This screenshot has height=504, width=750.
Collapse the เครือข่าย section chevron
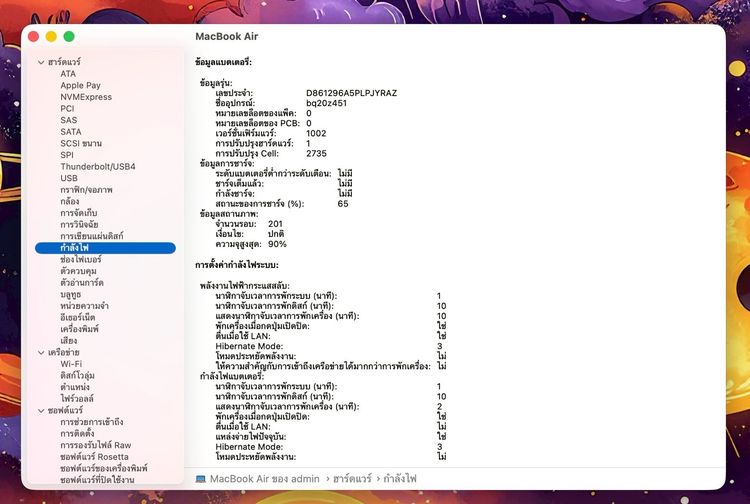(x=41, y=352)
